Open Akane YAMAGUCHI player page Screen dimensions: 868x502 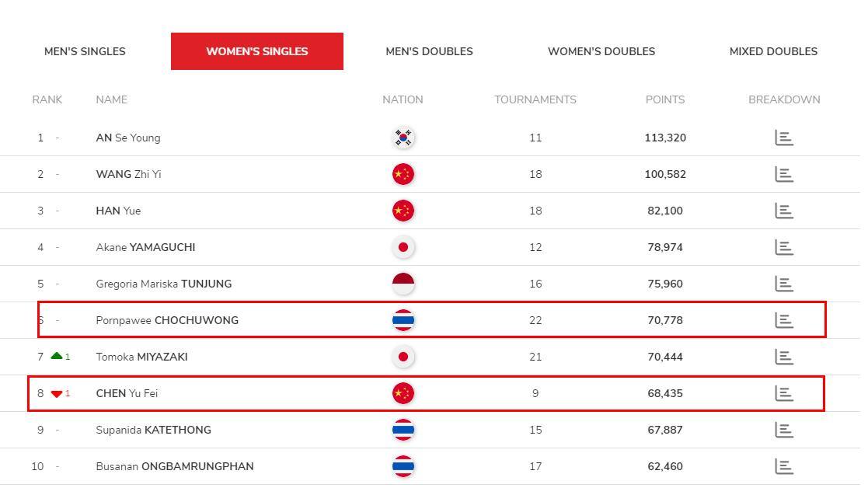pyautogui.click(x=145, y=247)
